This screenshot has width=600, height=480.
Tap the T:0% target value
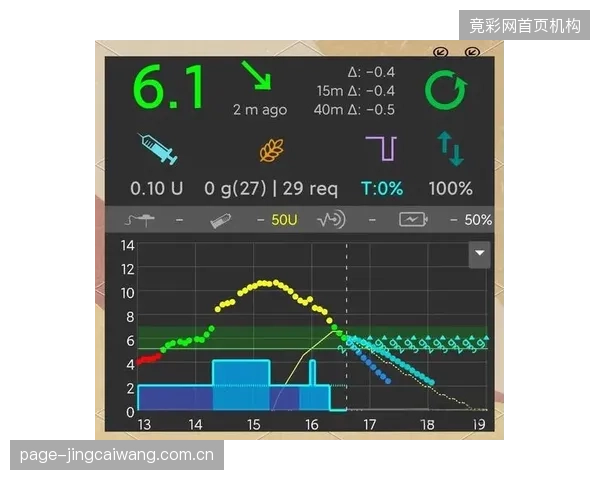click(x=382, y=188)
